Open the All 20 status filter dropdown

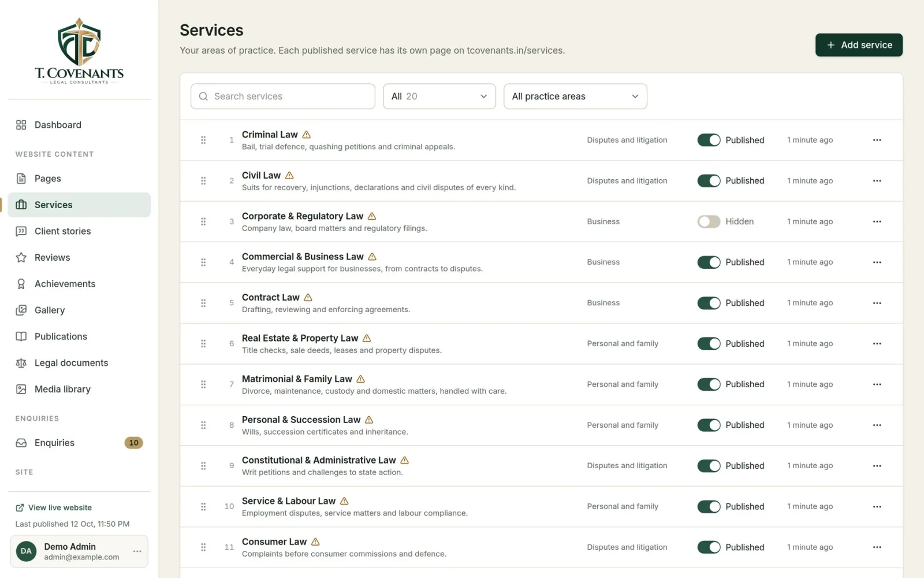[x=439, y=97]
